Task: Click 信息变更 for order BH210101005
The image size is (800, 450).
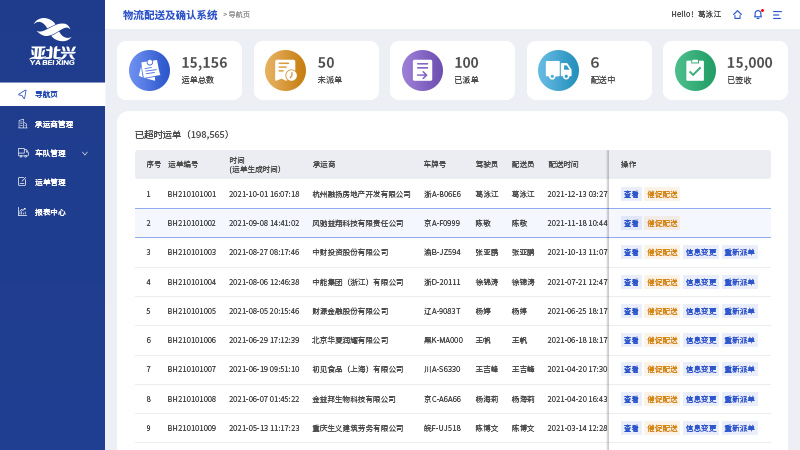Action: click(x=701, y=311)
